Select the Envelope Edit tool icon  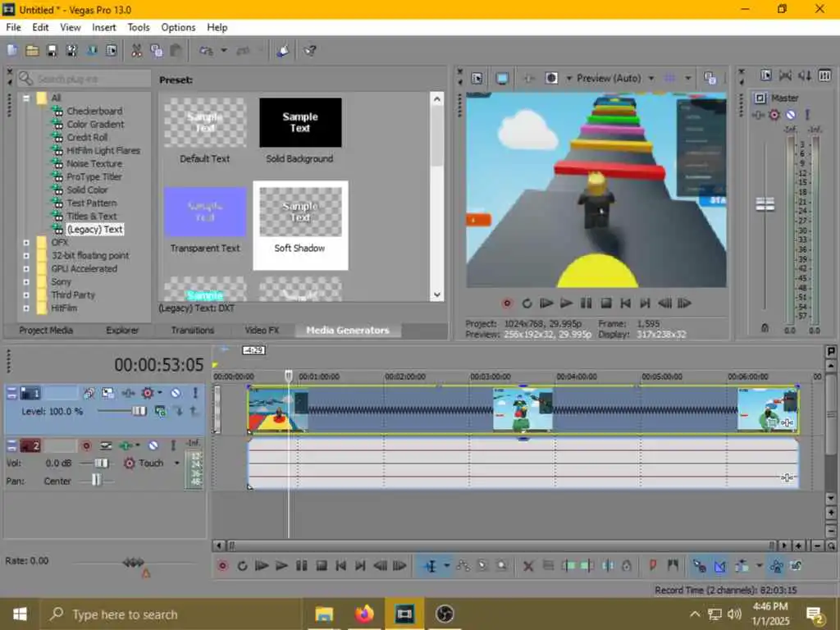pyautogui.click(x=463, y=566)
